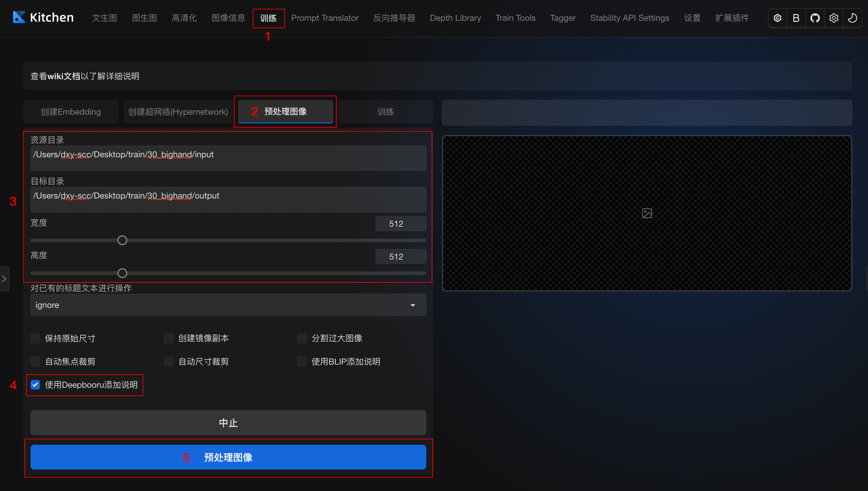868x491 pixels.
Task: Click the dropdown arrow beside ignore
Action: [413, 305]
